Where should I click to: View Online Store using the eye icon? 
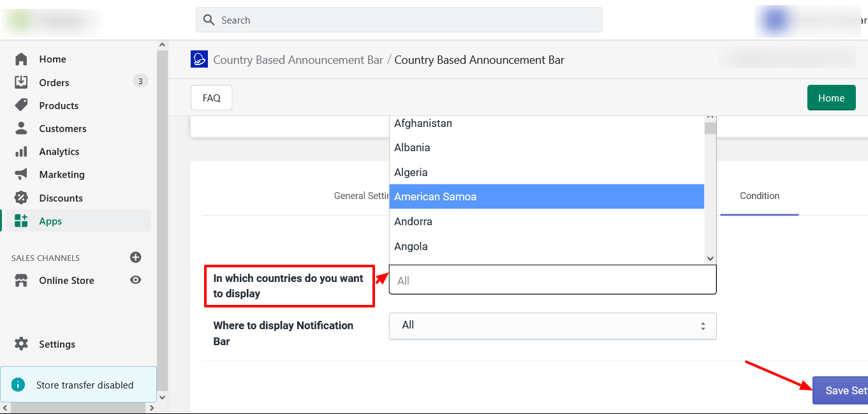[135, 280]
